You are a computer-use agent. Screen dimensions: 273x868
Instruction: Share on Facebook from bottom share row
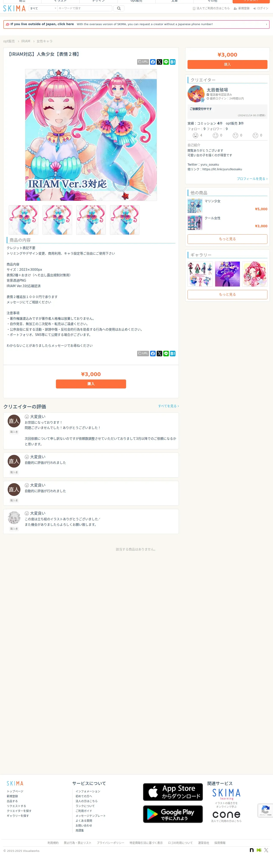click(153, 354)
